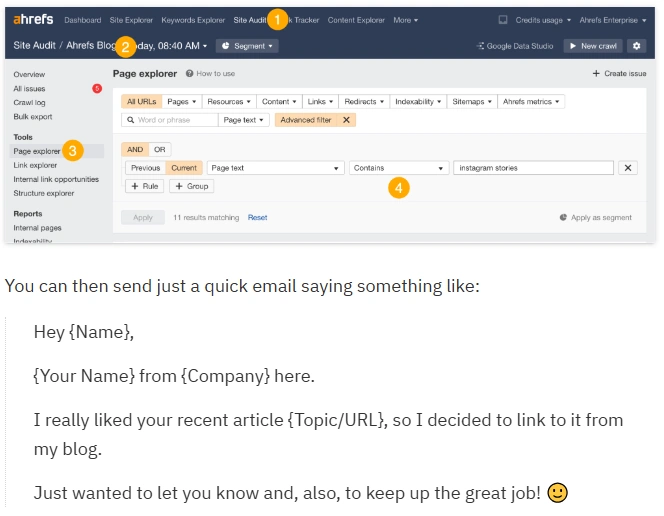Open the Page text rule field dropdown
Image resolution: width=664 pixels, height=516 pixels.
click(276, 168)
